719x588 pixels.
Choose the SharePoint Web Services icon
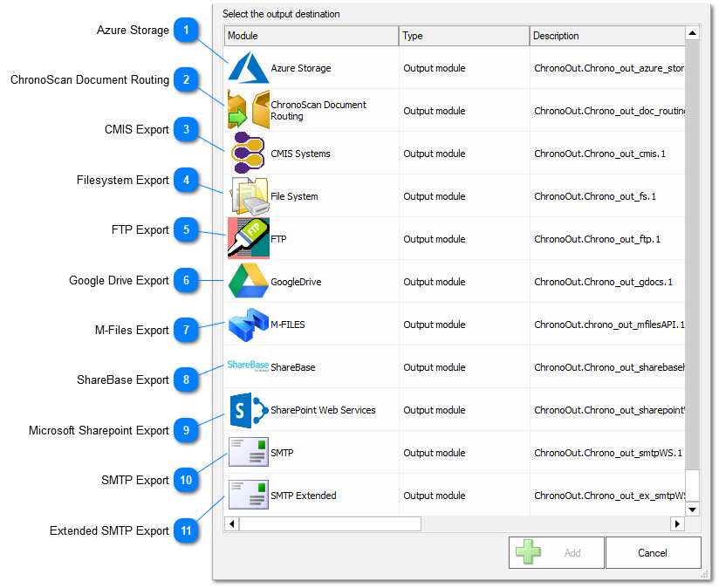tap(249, 410)
